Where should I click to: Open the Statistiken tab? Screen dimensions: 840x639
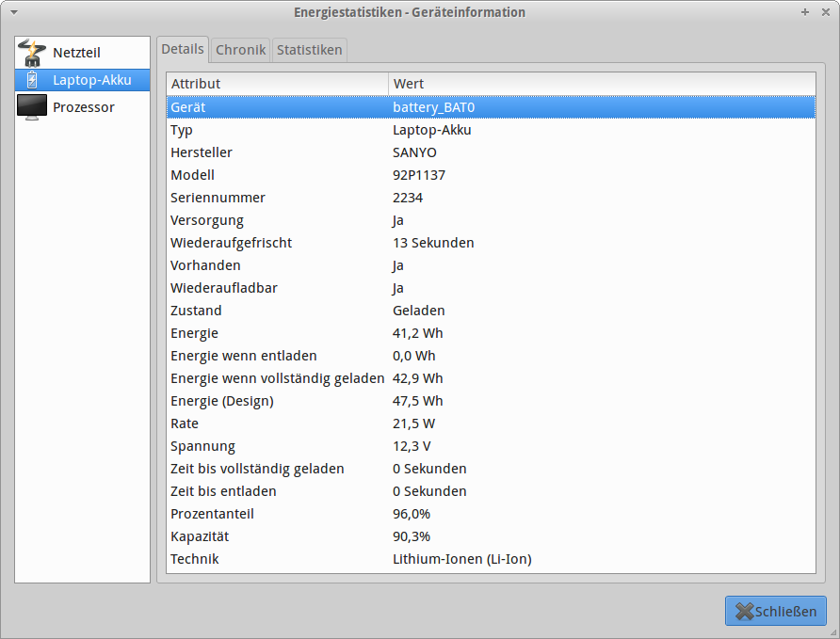tap(310, 50)
